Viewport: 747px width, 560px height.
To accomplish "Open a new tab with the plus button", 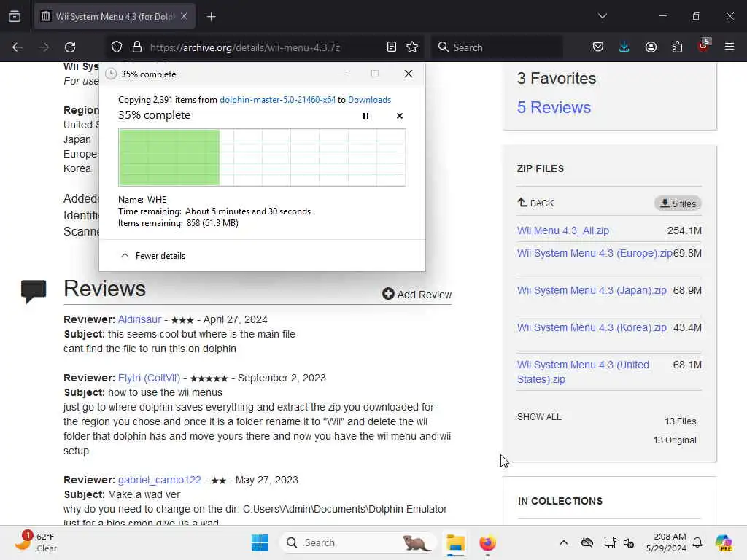I will pyautogui.click(x=212, y=17).
